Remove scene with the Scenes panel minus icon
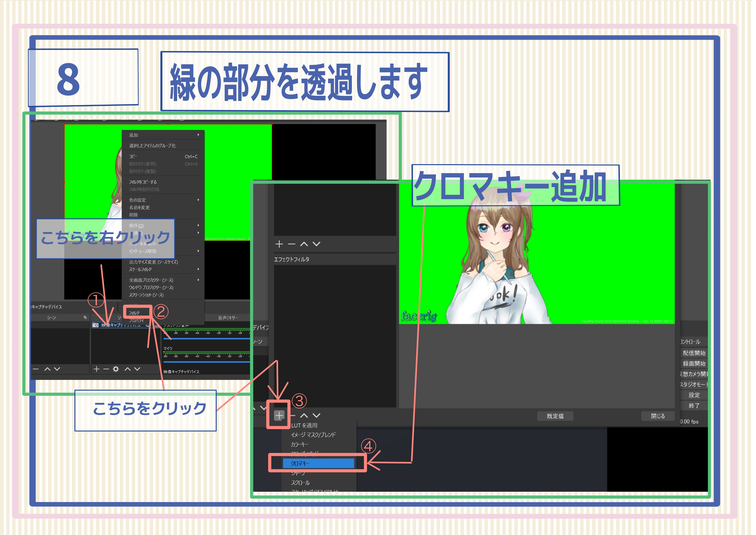Image resolution: width=756 pixels, height=535 pixels. coord(36,369)
